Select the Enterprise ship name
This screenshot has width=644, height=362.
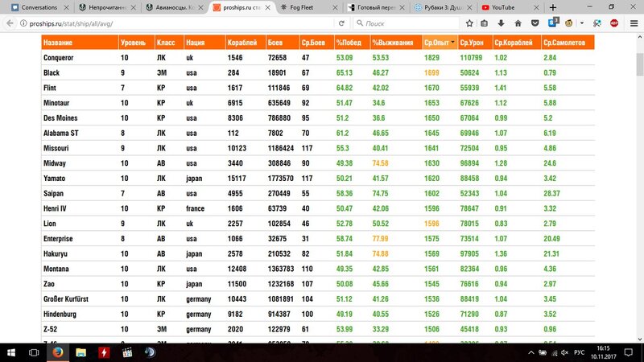58,239
